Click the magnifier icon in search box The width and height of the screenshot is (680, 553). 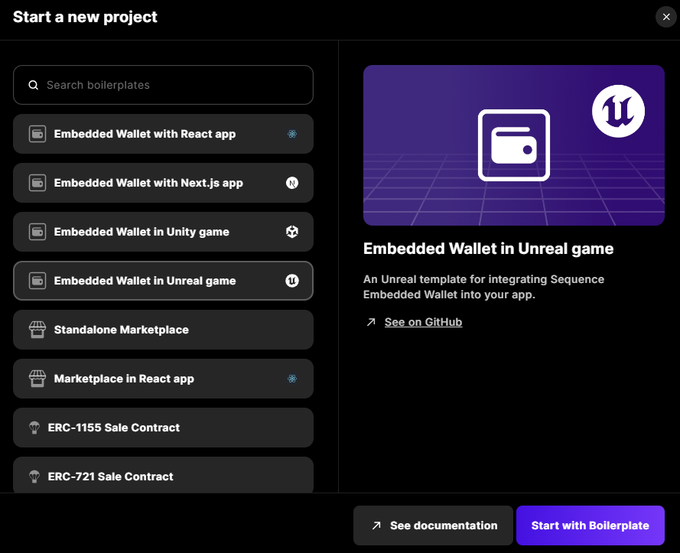point(33,85)
